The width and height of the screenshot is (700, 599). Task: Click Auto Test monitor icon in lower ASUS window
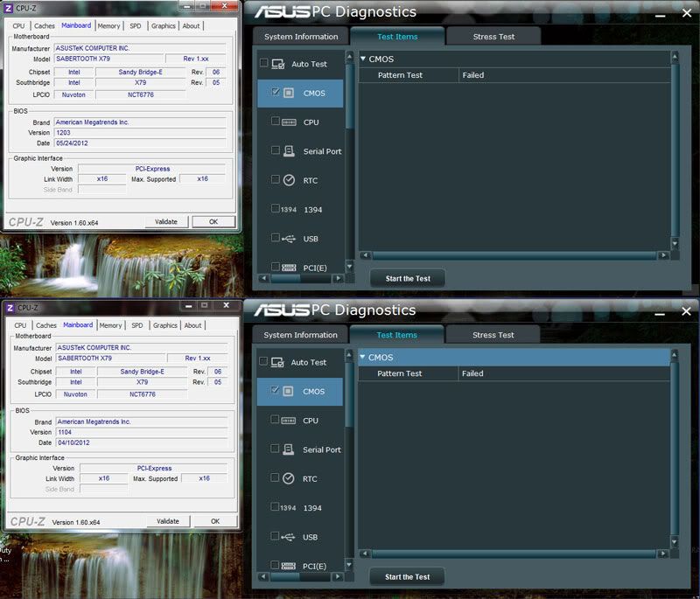(x=277, y=363)
